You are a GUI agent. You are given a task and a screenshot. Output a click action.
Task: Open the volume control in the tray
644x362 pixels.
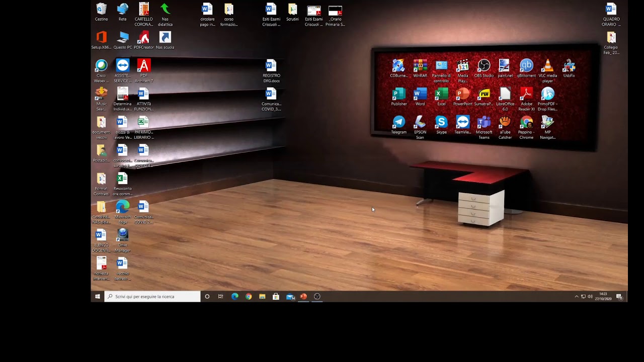[590, 297]
